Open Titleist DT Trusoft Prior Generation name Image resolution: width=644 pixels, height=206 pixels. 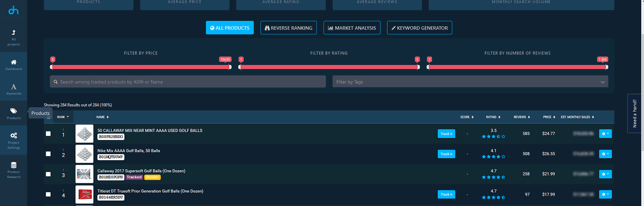coord(150,191)
